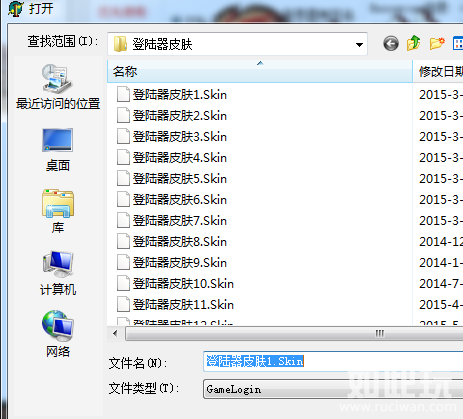Open 库 in the places bar
The height and width of the screenshot is (419, 463).
pyautogui.click(x=57, y=211)
